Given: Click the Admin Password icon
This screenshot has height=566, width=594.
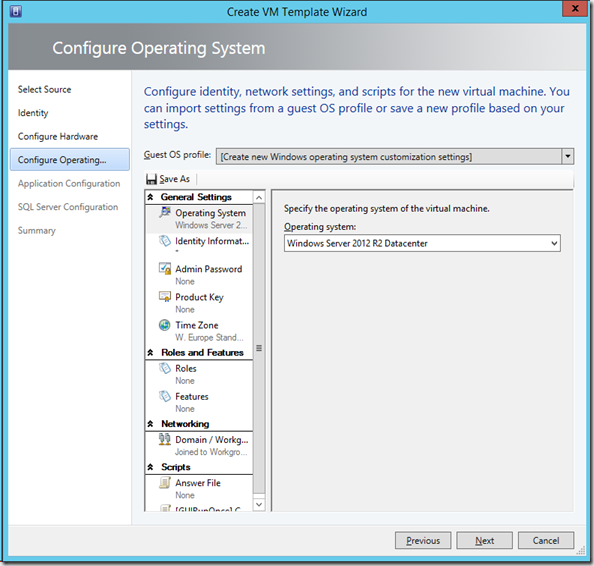Looking at the screenshot, I should pos(165,268).
